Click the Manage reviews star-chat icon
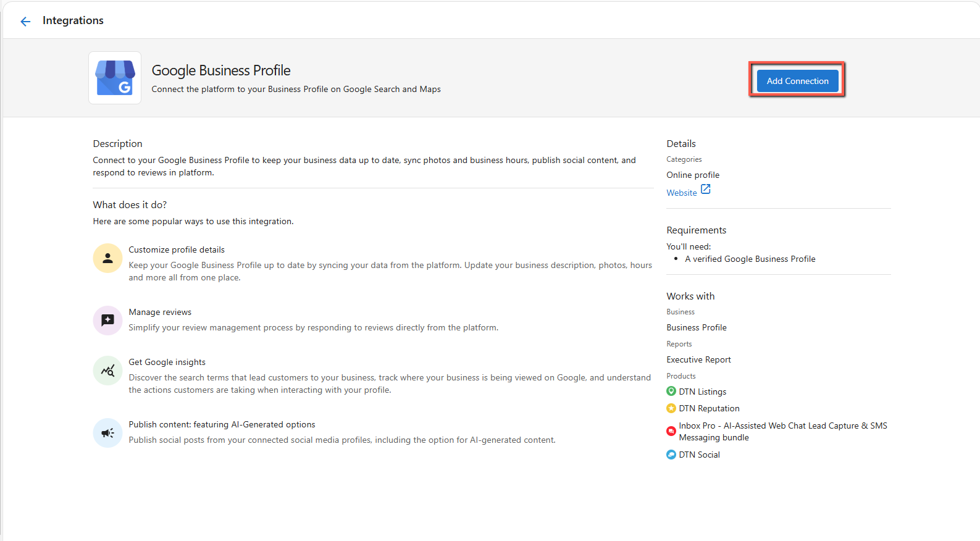Screen dimensions: 980x541 click(107, 321)
